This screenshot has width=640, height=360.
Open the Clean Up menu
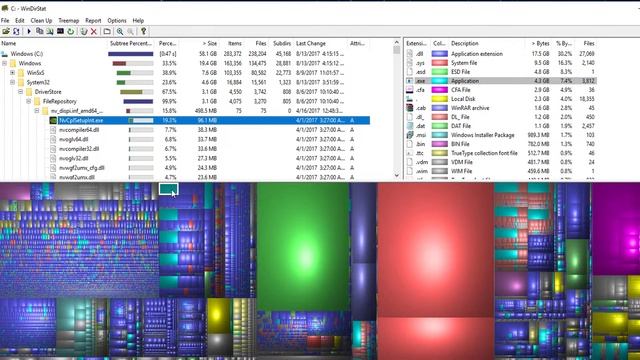pyautogui.click(x=41, y=20)
